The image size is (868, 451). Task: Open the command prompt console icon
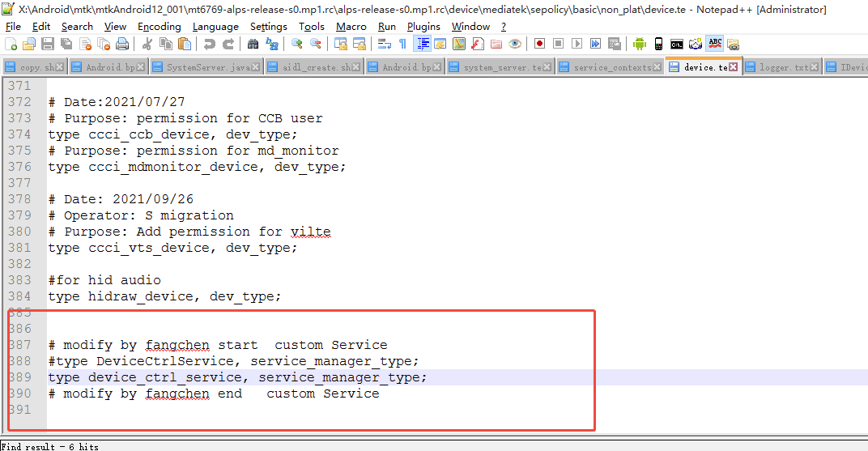[x=676, y=45]
